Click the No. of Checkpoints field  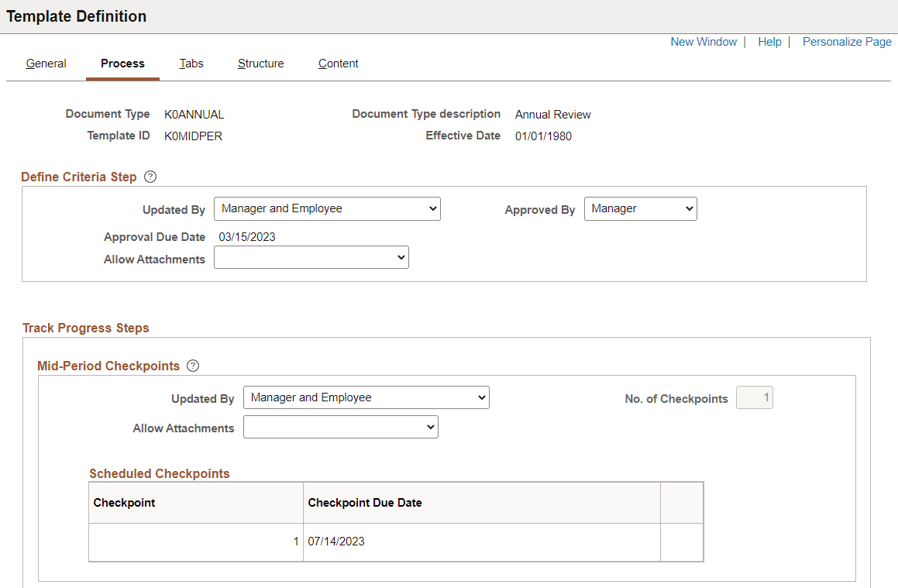coord(754,397)
